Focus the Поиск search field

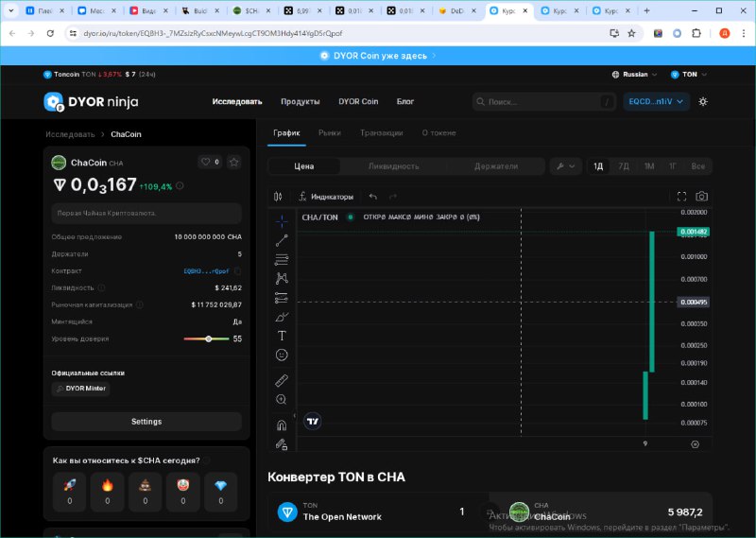pyautogui.click(x=543, y=102)
